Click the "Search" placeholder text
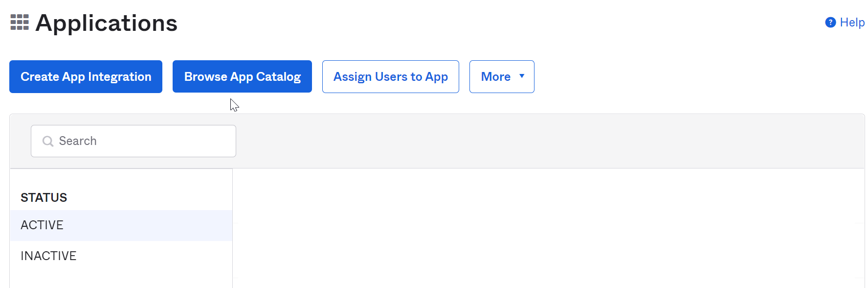The height and width of the screenshot is (288, 868). click(78, 141)
